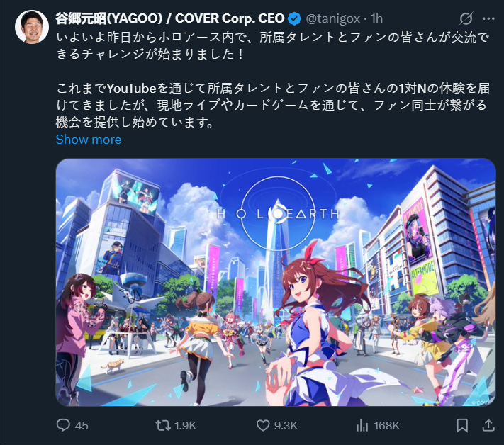
Task: Toggle the heart like icon
Action: coord(263,425)
